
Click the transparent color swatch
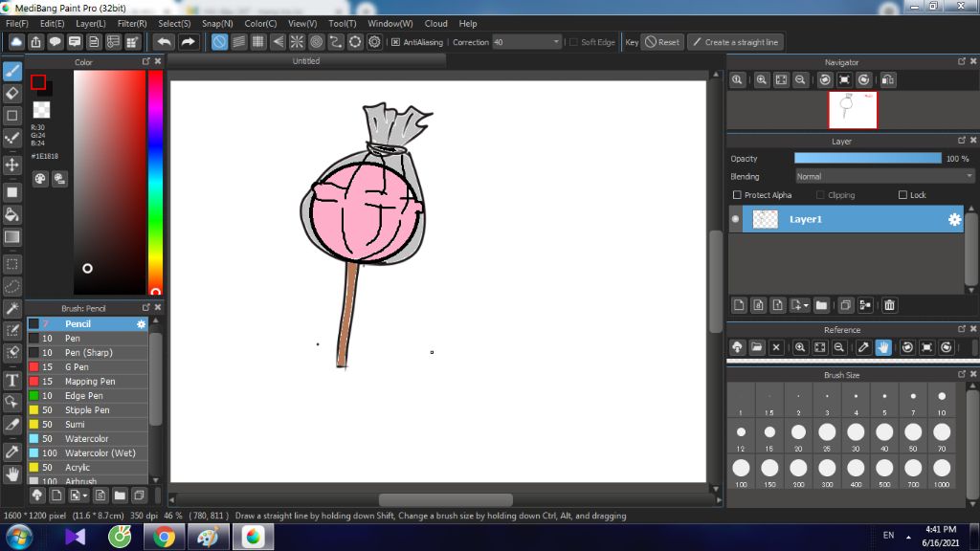point(41,110)
